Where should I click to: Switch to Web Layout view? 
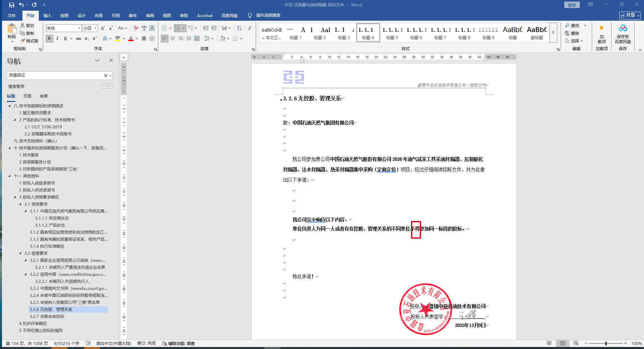pos(576,343)
